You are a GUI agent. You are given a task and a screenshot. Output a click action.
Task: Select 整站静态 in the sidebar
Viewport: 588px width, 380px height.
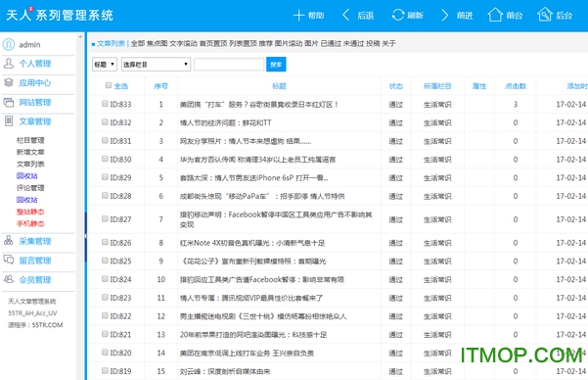(30, 212)
